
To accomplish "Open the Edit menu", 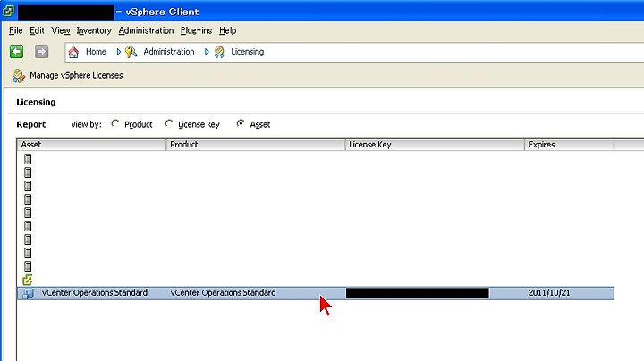I will [x=37, y=30].
